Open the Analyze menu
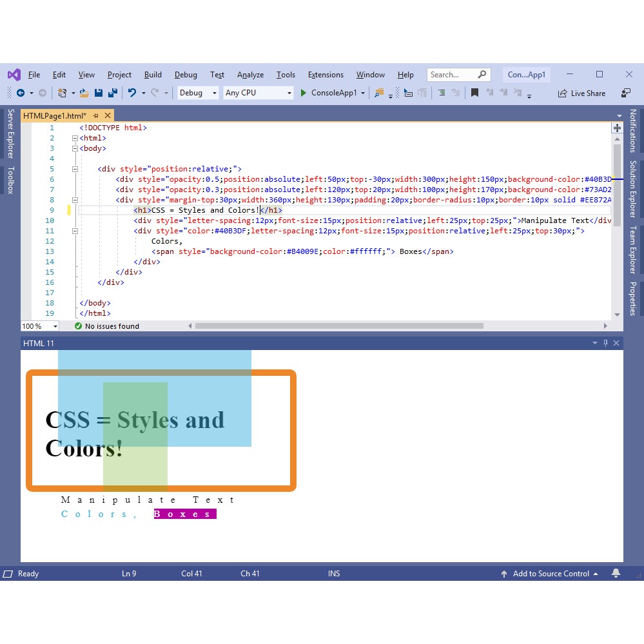 (250, 75)
